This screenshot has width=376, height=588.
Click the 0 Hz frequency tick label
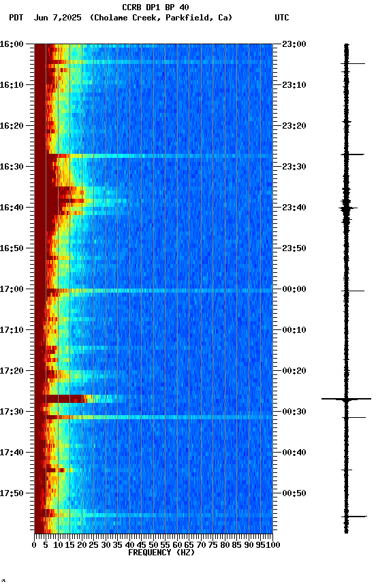pyautogui.click(x=34, y=545)
